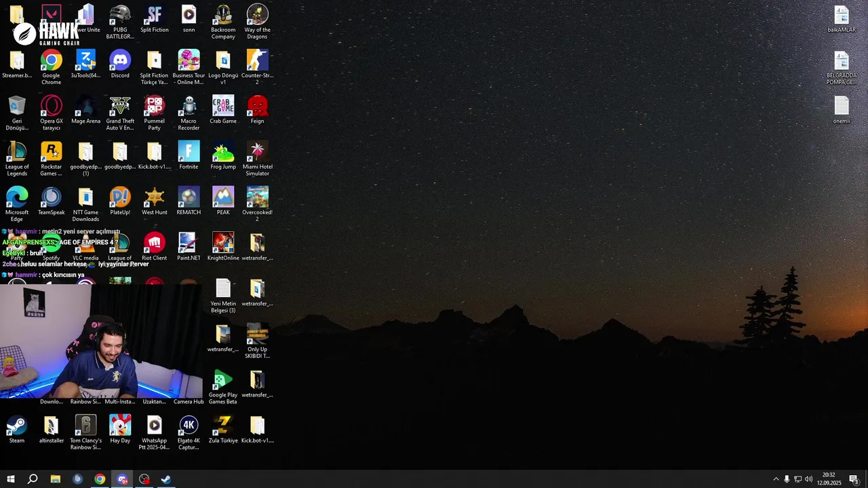
Task: Launch the Paint.NET desktop shortcut
Action: coord(187,247)
